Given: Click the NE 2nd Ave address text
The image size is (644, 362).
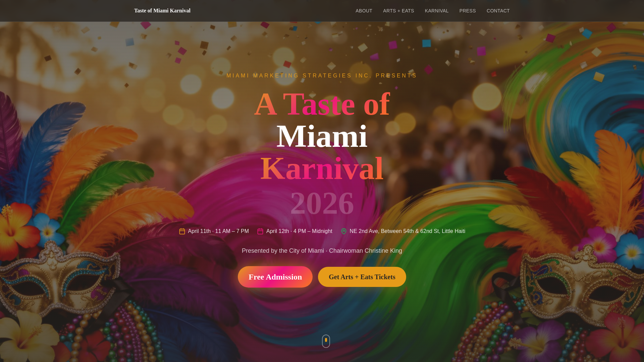Looking at the screenshot, I should (x=408, y=231).
